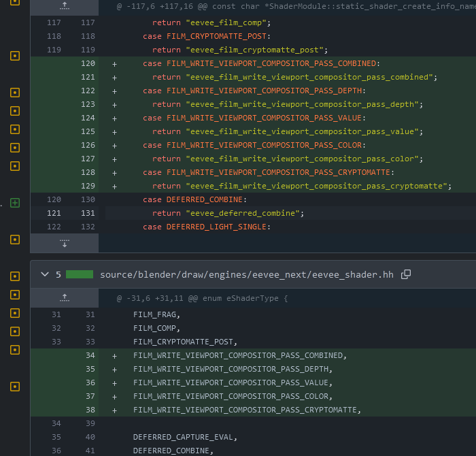The width and height of the screenshot is (476, 456).
Task: Click the FILM_COMP, enum entry
Action: [156, 329]
